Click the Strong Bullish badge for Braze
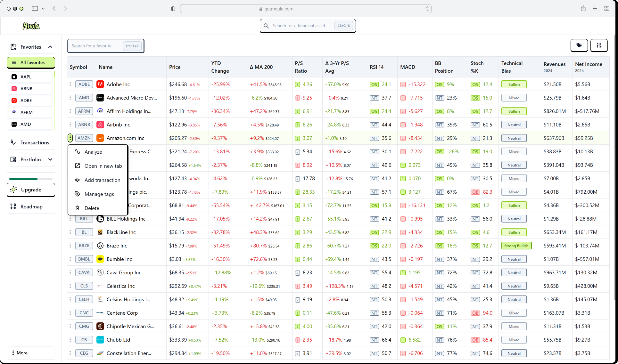 click(x=516, y=246)
